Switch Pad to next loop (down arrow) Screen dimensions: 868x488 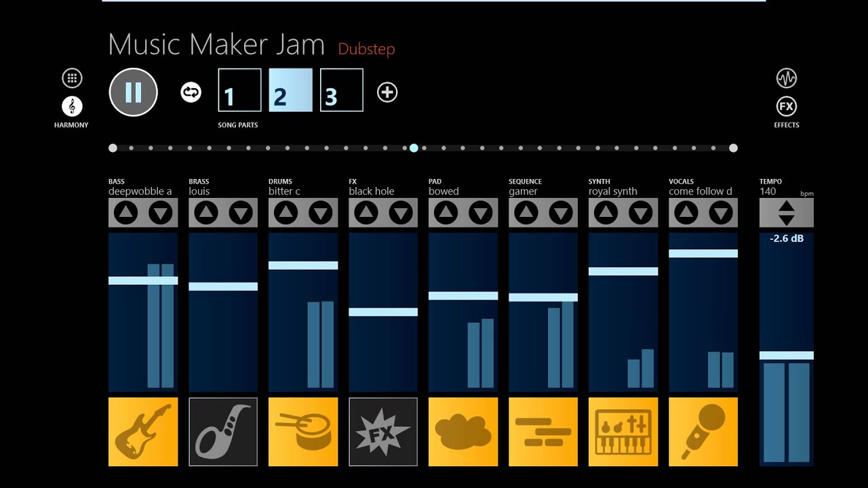tap(481, 213)
